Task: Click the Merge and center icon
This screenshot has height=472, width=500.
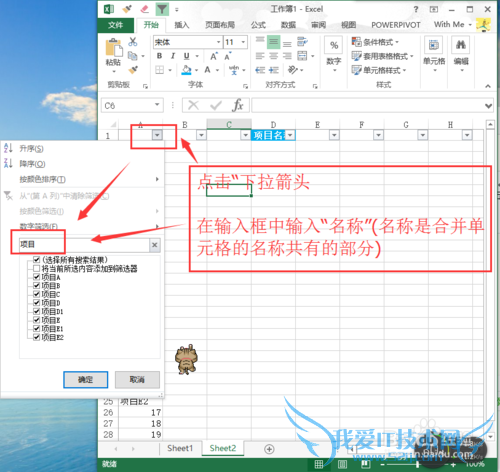Action: tap(302, 56)
